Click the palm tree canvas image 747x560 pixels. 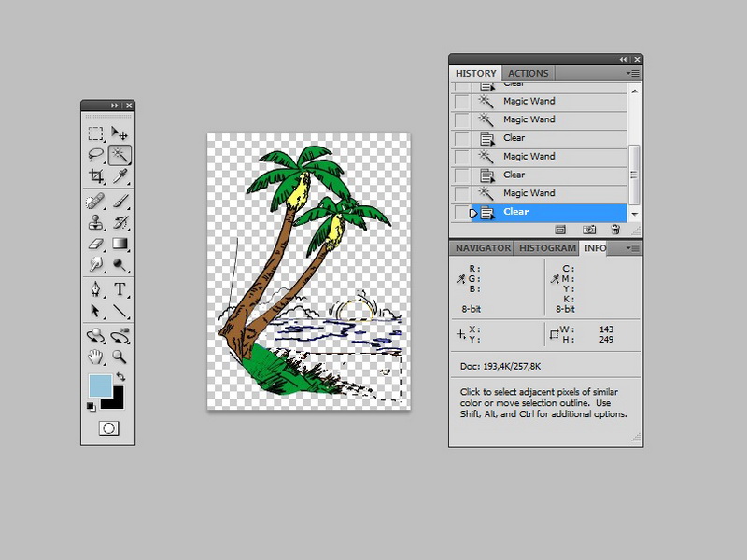pyautogui.click(x=309, y=271)
